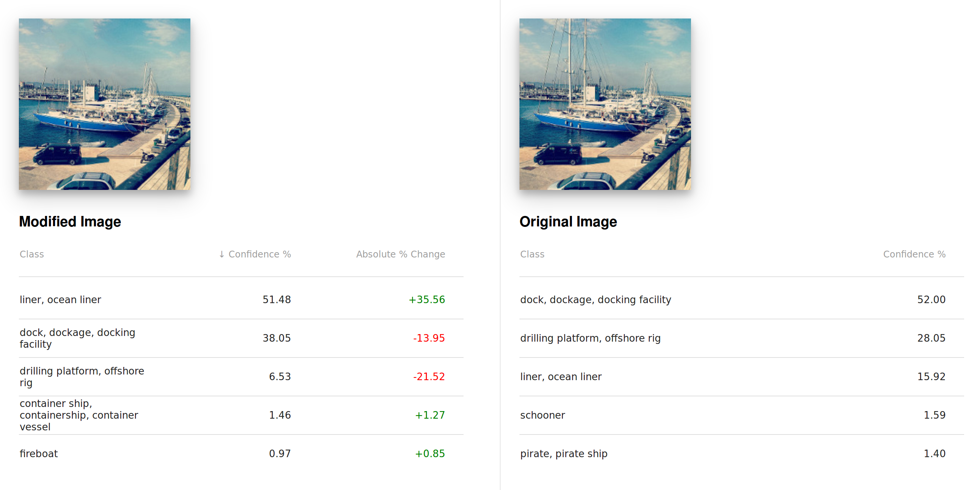Select the container ship, containership row
The height and width of the screenshot is (490, 980).
click(x=79, y=415)
